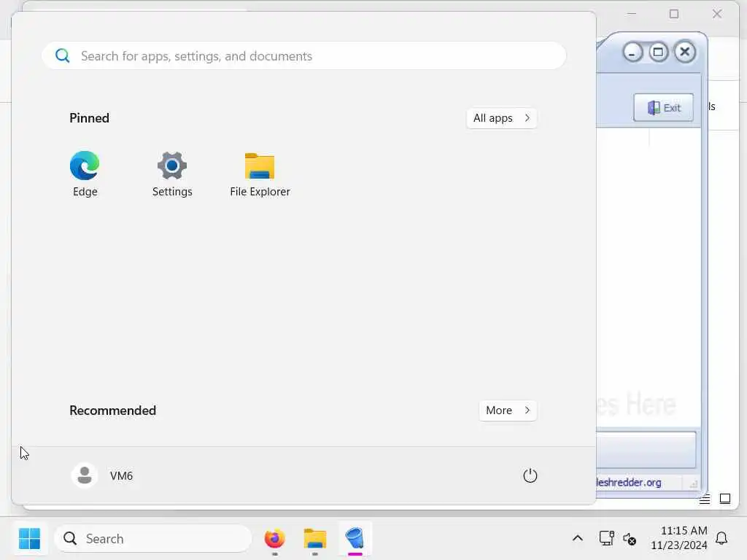The image size is (747, 560).
Task: Open Edge from pinned apps
Action: (x=85, y=174)
